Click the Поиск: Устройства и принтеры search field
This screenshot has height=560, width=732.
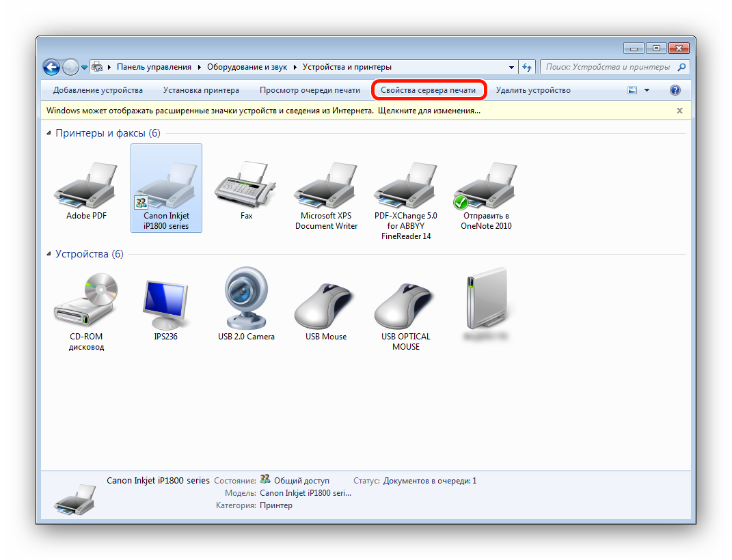point(607,68)
